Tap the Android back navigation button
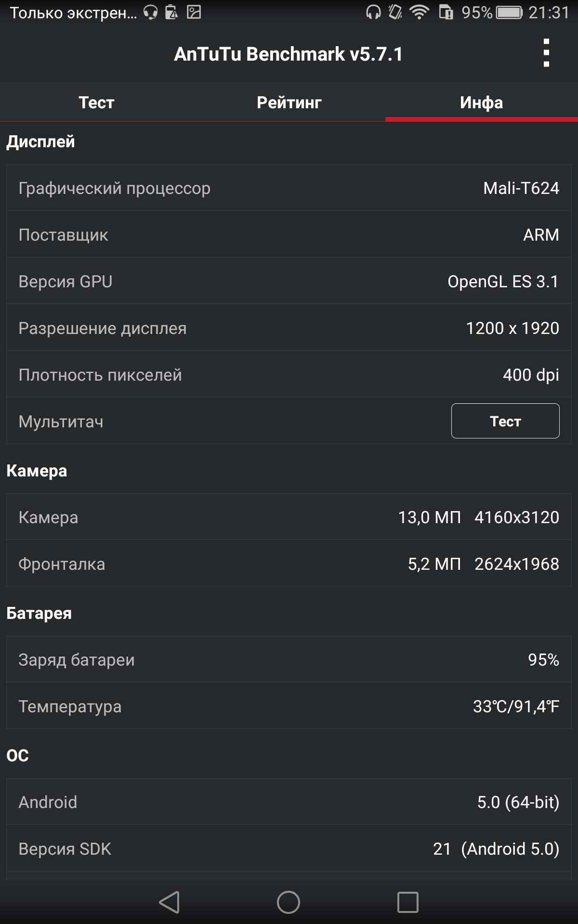The width and height of the screenshot is (578, 924). pyautogui.click(x=170, y=902)
